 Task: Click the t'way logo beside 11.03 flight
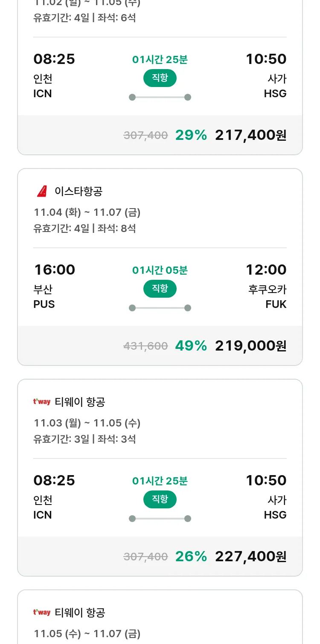pyautogui.click(x=42, y=402)
